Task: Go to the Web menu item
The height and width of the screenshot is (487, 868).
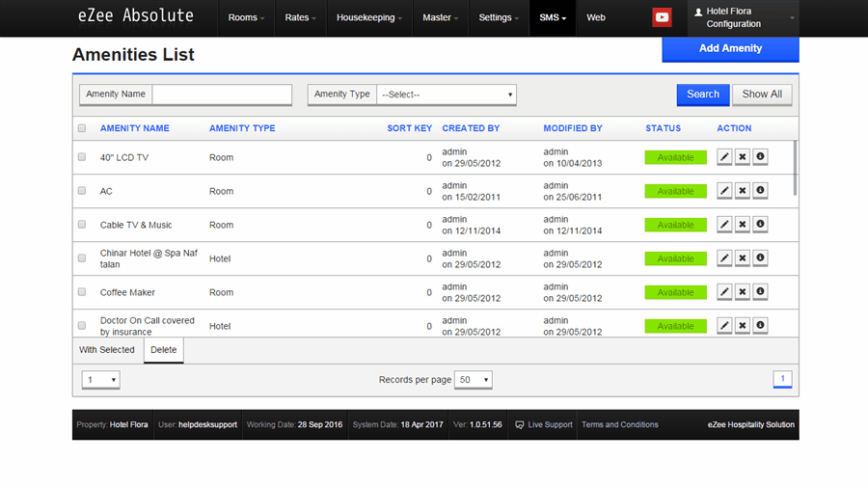Action: [596, 17]
